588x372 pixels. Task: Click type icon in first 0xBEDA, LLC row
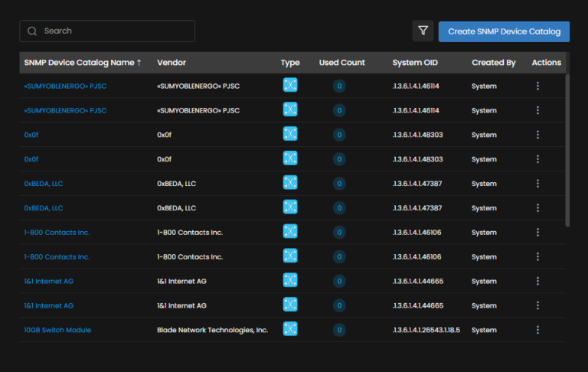point(290,182)
